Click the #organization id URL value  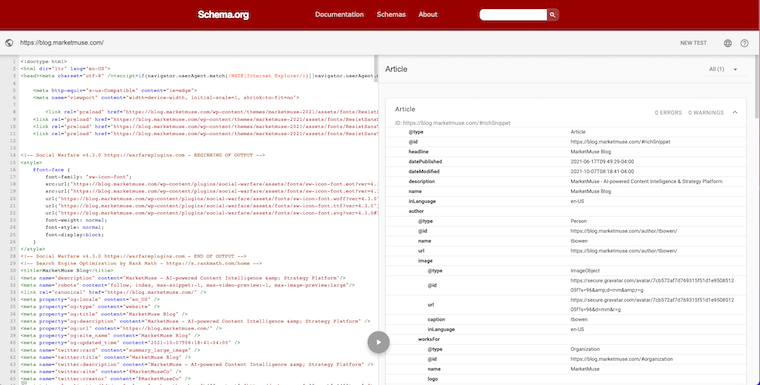621,359
